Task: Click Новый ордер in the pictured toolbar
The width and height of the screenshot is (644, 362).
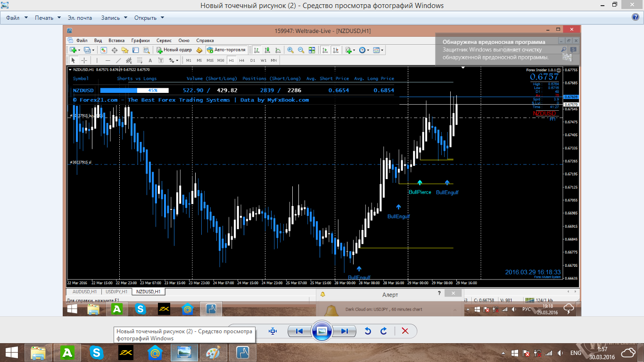Action: 174,50
